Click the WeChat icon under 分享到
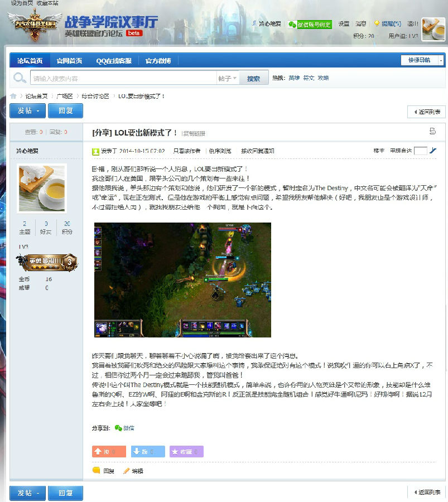The image size is (448, 502). (x=118, y=428)
